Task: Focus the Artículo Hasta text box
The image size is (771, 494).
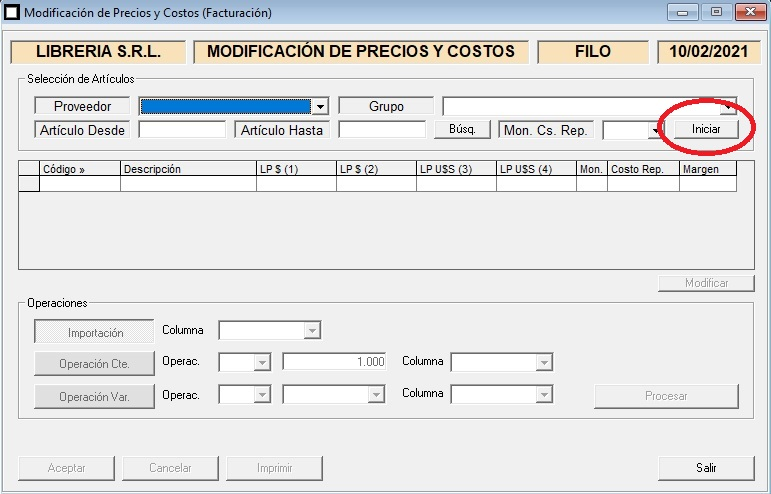Action: pos(382,130)
